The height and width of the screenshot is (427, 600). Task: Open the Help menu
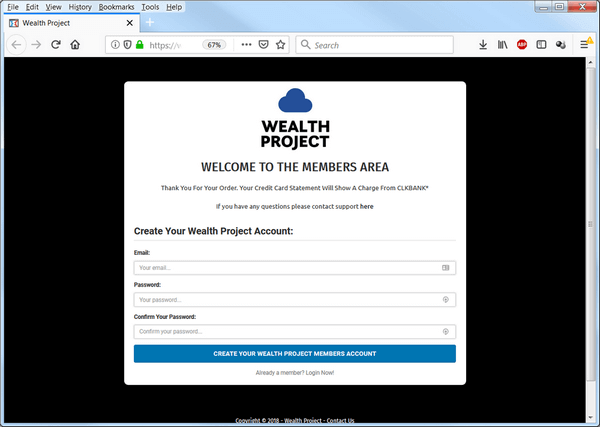(174, 7)
